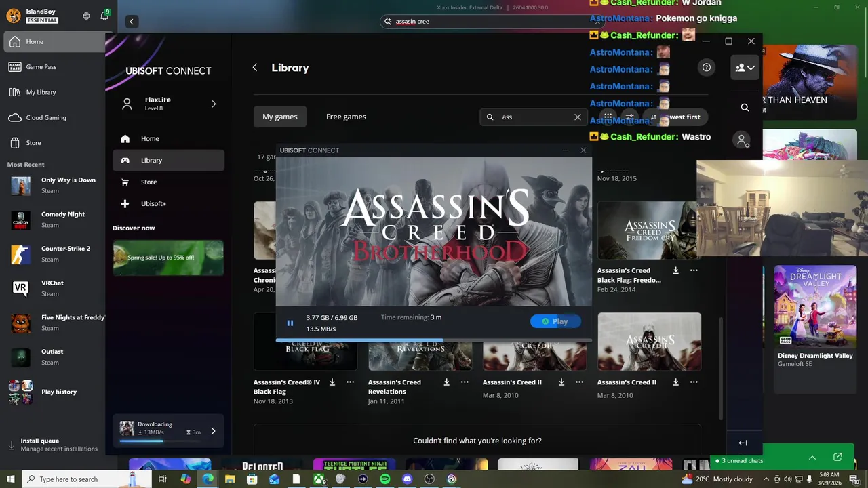Open Ubisoft Connect Home
The height and width of the screenshot is (488, 868).
pyautogui.click(x=168, y=139)
